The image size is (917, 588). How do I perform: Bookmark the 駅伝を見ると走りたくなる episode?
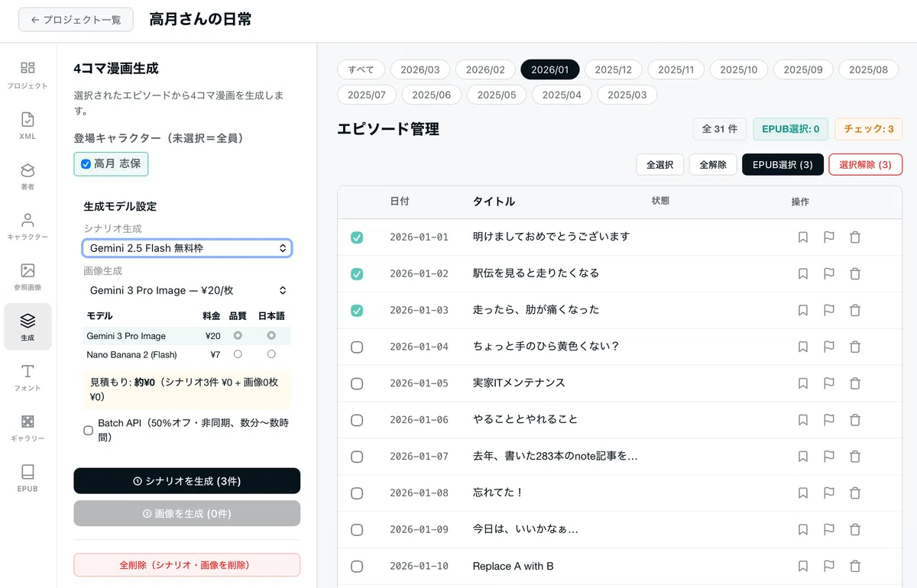(802, 273)
